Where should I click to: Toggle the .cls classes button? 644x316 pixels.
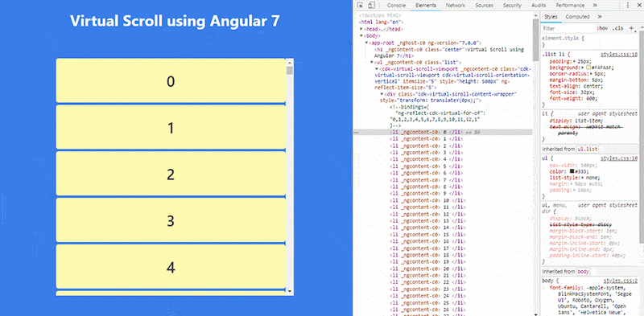[x=617, y=28]
